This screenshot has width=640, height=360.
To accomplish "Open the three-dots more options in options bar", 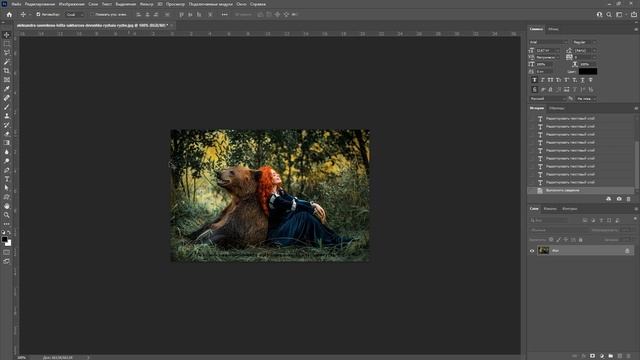I will (224, 14).
